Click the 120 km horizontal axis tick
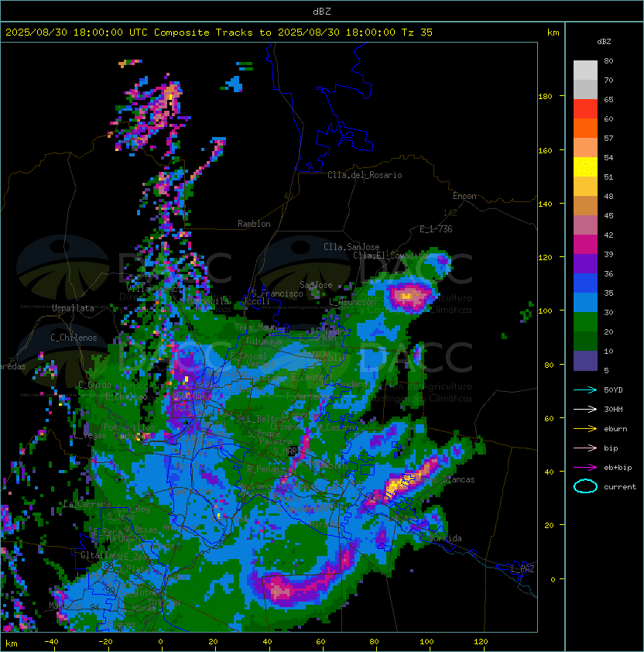 click(481, 642)
